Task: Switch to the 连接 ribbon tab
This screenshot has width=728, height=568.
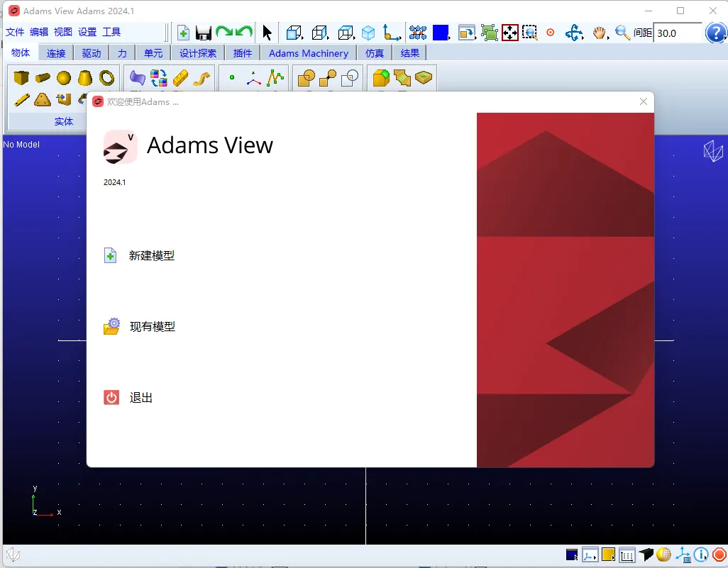Action: click(x=56, y=53)
